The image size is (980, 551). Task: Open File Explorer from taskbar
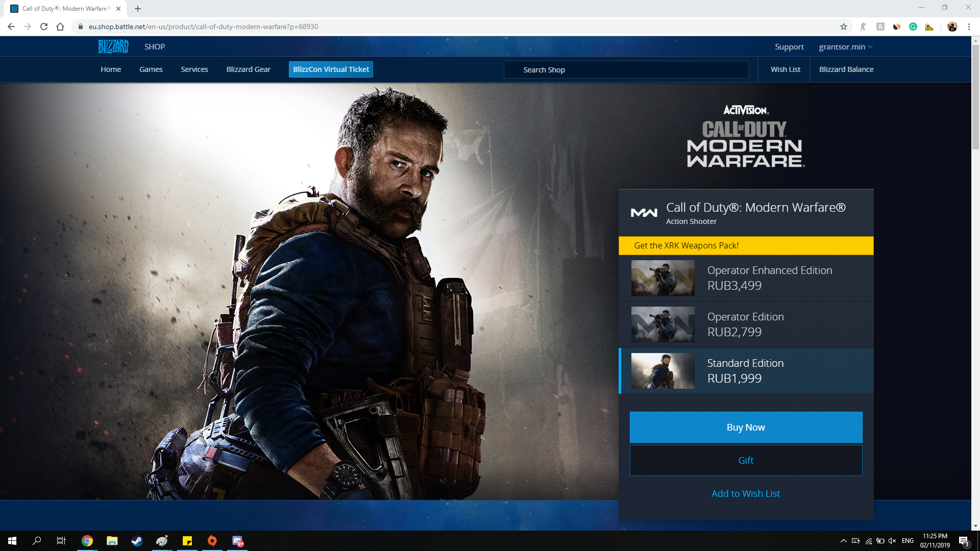point(112,541)
